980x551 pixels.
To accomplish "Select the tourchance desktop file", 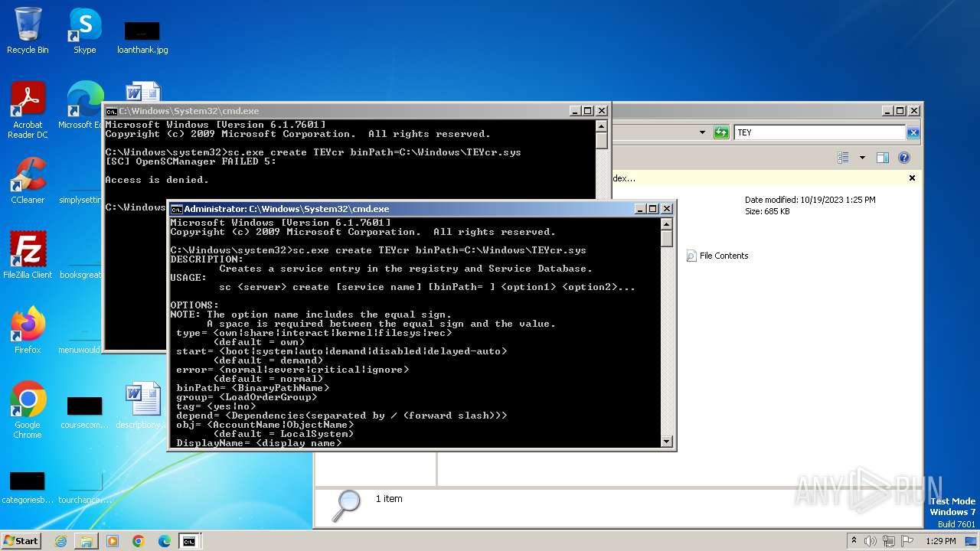I will [84, 487].
